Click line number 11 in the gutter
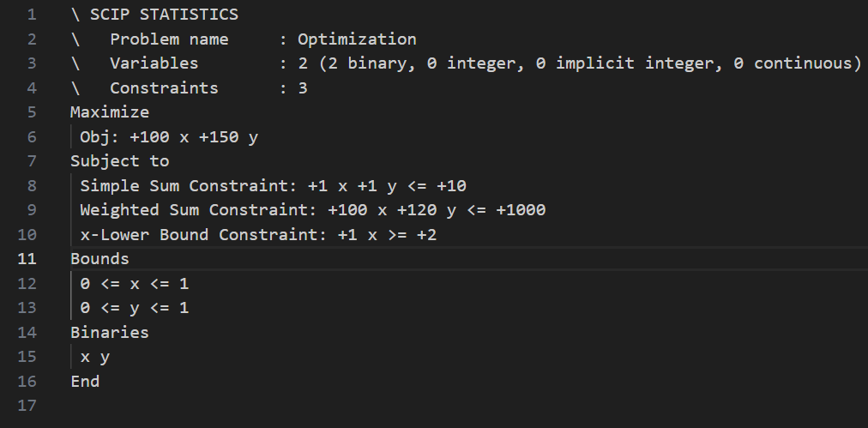 click(27, 259)
